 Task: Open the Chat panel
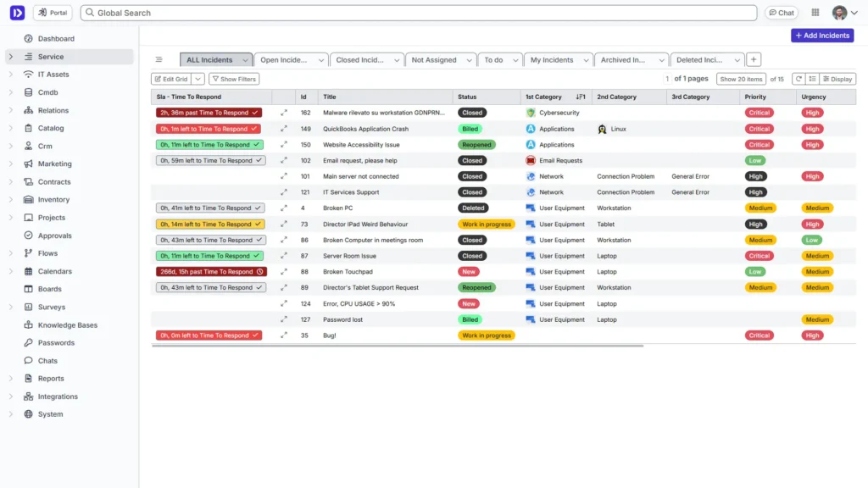pos(780,12)
